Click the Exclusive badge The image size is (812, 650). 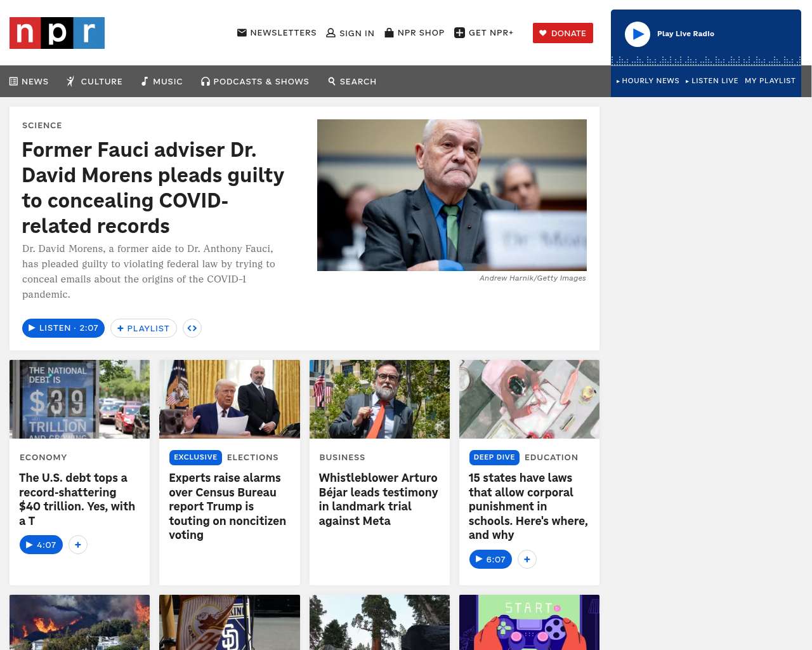click(x=195, y=457)
